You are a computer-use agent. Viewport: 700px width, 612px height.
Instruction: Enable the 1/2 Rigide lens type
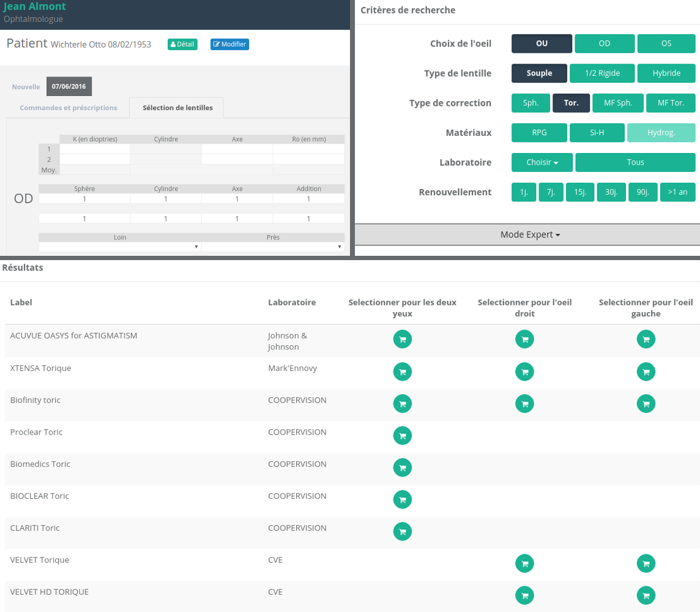601,73
